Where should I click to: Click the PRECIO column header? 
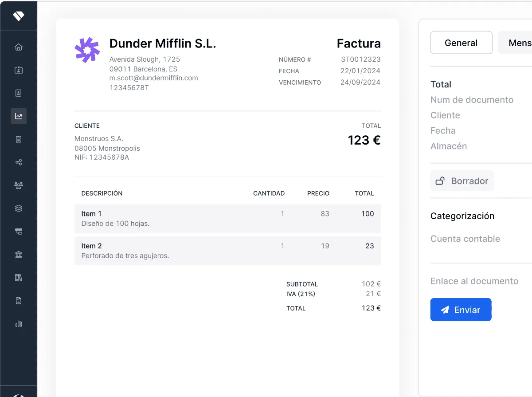[x=318, y=193]
